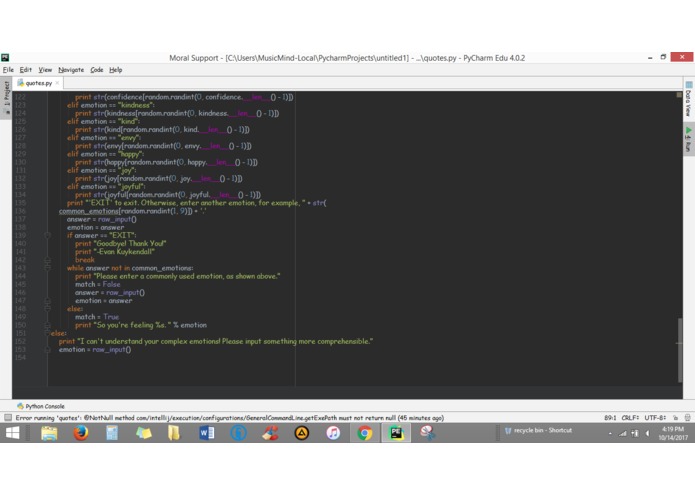Viewport: 695px width, 494px height.
Task: Open the Python Console tool window
Action: 41,406
